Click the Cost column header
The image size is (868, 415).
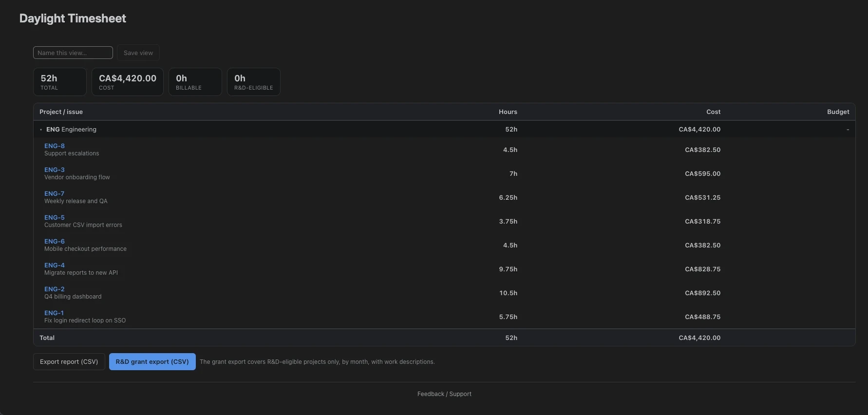[714, 112]
